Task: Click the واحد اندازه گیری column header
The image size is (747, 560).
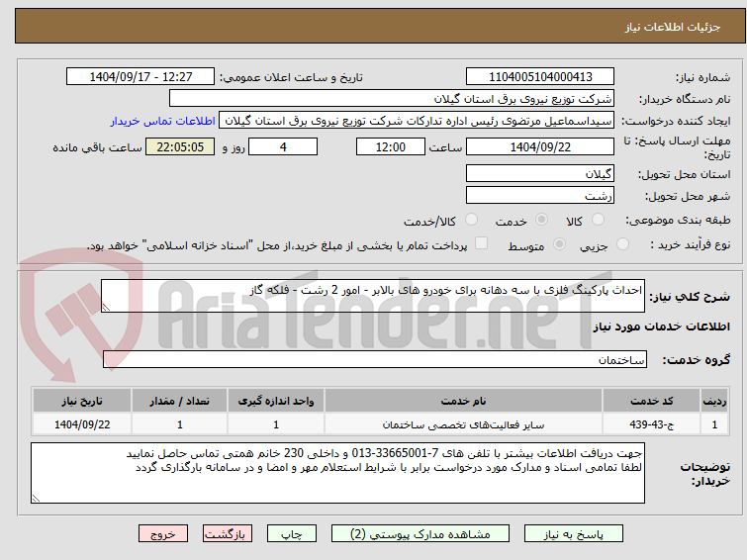Action: 276,401
